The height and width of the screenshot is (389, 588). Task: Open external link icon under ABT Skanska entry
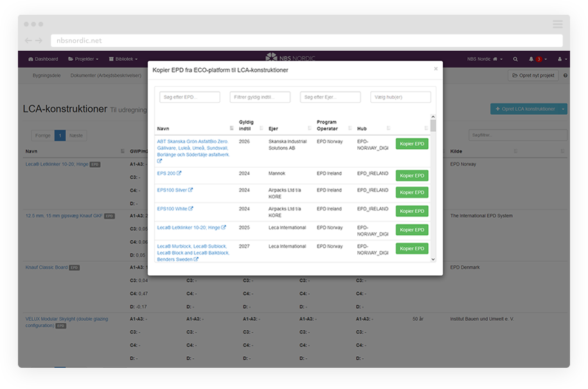[159, 161]
